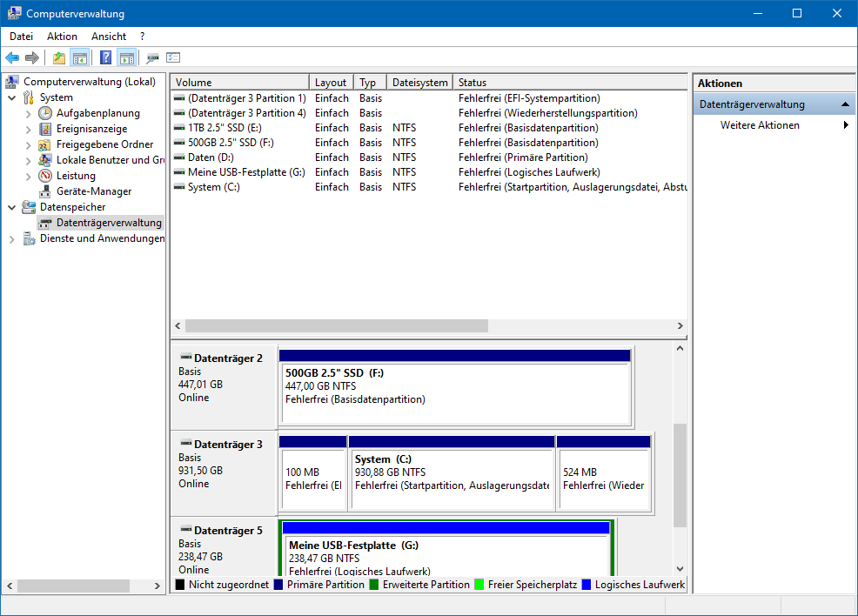Screen dimensions: 858x616
Task: Toggle the action pane toolbar icon
Action: pos(126,57)
